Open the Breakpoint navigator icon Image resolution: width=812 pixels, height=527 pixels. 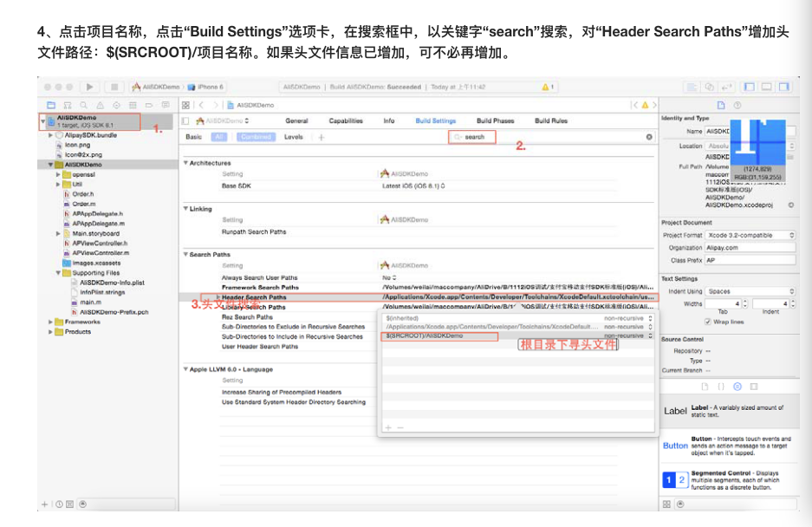click(149, 105)
